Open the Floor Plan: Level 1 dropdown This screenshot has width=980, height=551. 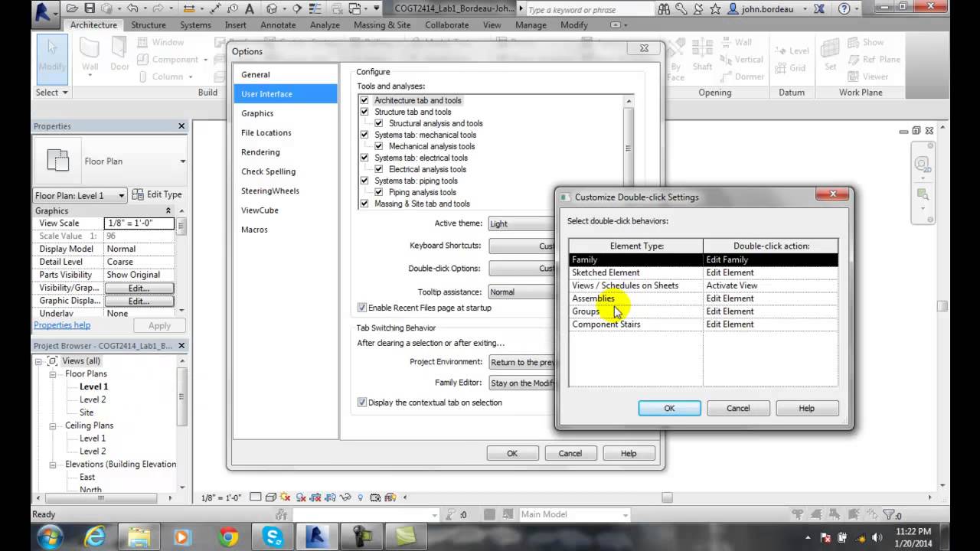coord(80,195)
